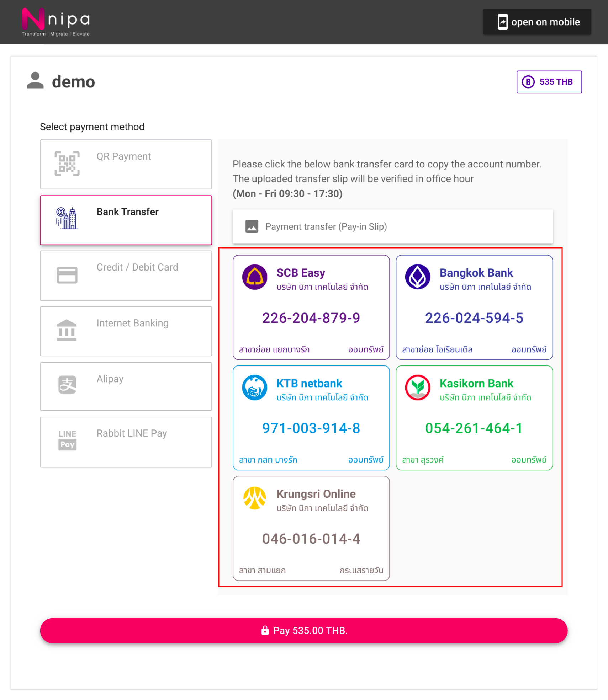The height and width of the screenshot is (700, 608).
Task: Click the Bangkok Bank logo
Action: point(418,277)
